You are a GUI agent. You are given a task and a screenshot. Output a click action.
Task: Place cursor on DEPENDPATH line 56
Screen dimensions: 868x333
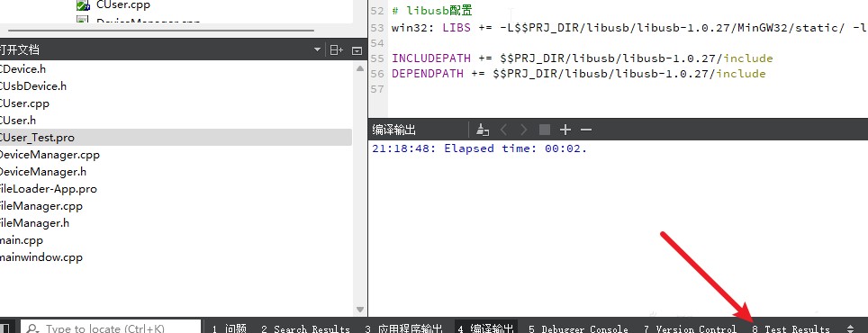578,74
